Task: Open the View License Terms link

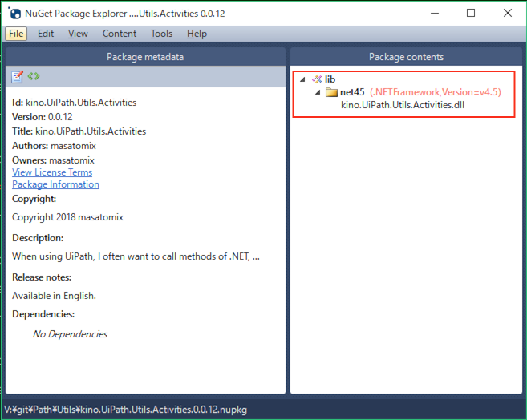Action: (x=52, y=172)
